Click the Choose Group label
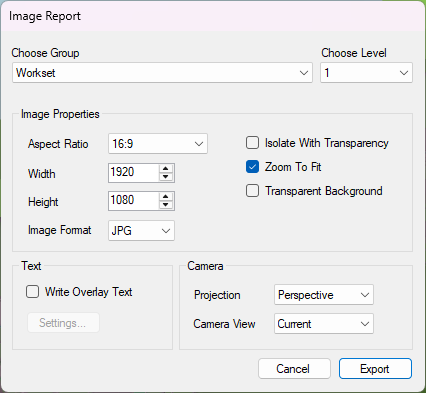Image resolution: width=426 pixels, height=393 pixels. (45, 53)
